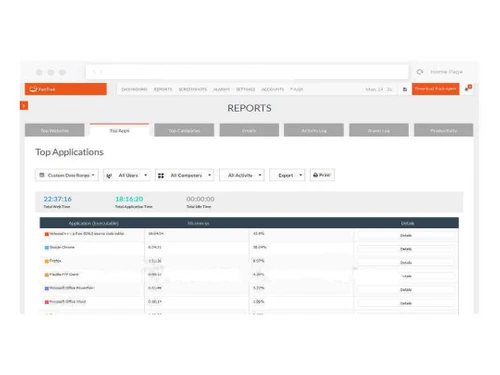Click the Microsoft Office PowerPoint application name
This screenshot has width=500, height=375.
click(x=72, y=288)
